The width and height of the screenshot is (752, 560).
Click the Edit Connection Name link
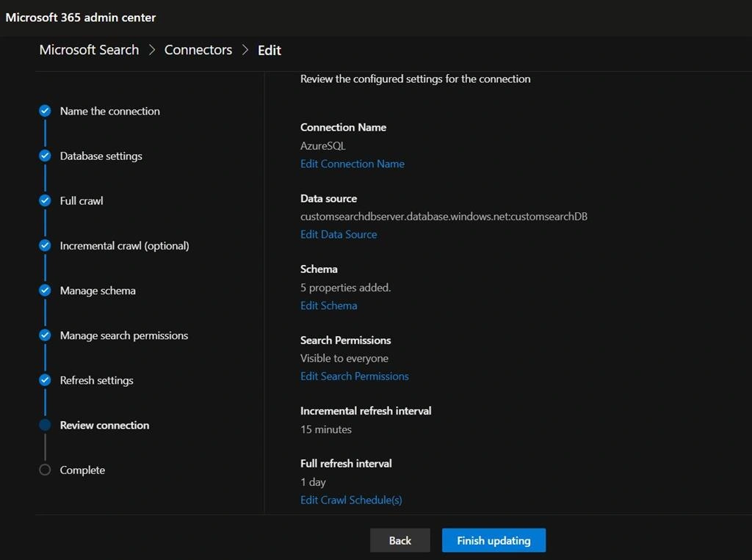click(x=352, y=164)
